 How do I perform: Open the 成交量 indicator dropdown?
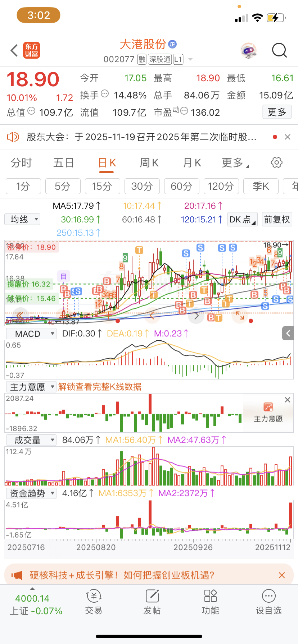[x=31, y=440]
